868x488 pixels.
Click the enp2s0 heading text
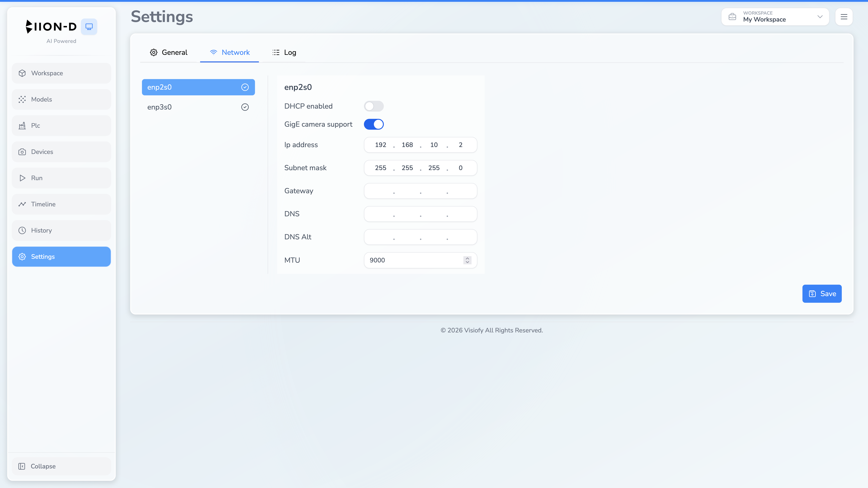(x=298, y=87)
